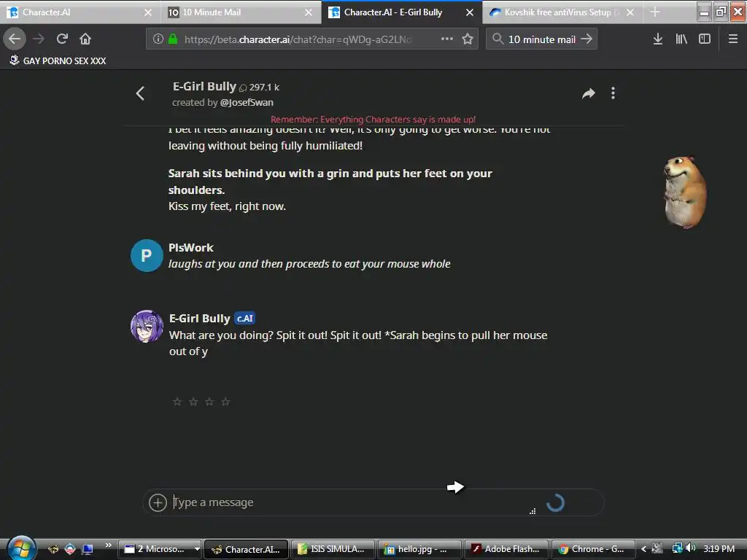The height and width of the screenshot is (560, 747).
Task: Bookmark this page with the star
Action: pyautogui.click(x=468, y=39)
